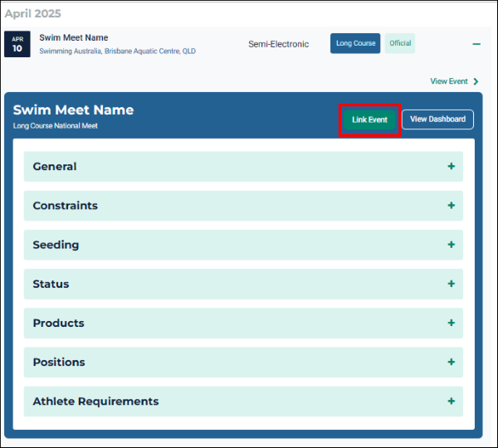Image resolution: width=498 pixels, height=448 pixels.
Task: Click the Long Course National Meet subtitle
Action: point(56,126)
